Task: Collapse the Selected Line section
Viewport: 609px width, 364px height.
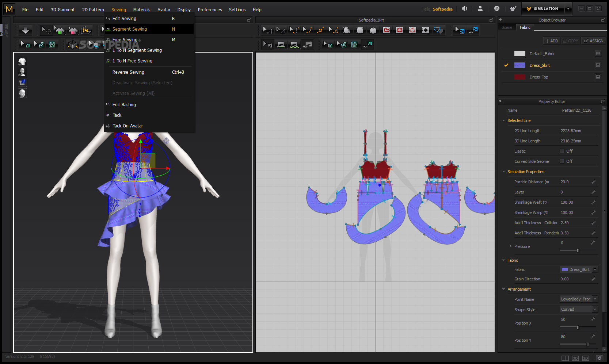Action: pos(504,120)
